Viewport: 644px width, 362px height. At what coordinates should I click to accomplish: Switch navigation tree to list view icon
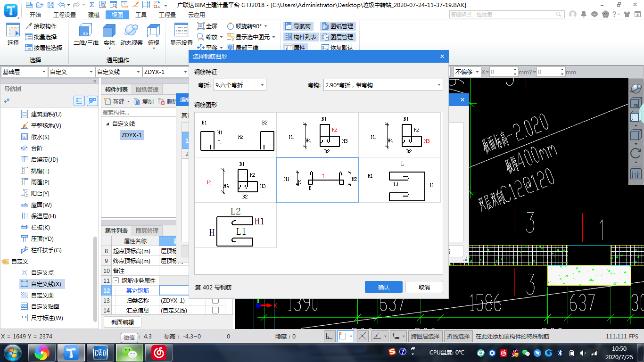point(79,101)
